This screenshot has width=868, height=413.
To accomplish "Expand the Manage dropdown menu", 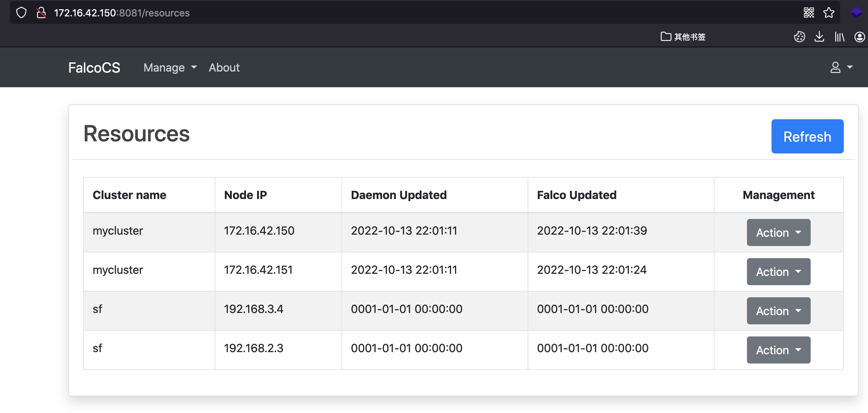I will click(170, 68).
